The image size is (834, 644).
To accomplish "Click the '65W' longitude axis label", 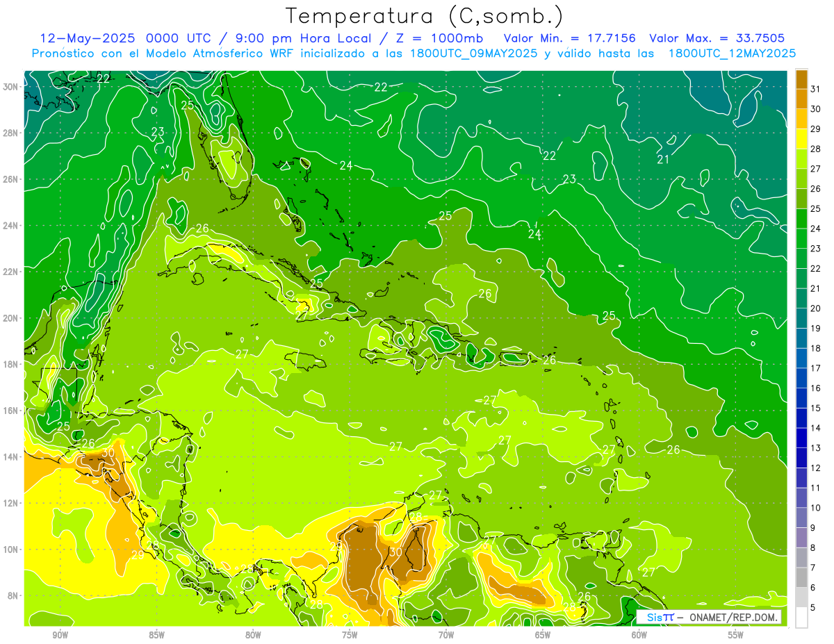I will [x=543, y=634].
